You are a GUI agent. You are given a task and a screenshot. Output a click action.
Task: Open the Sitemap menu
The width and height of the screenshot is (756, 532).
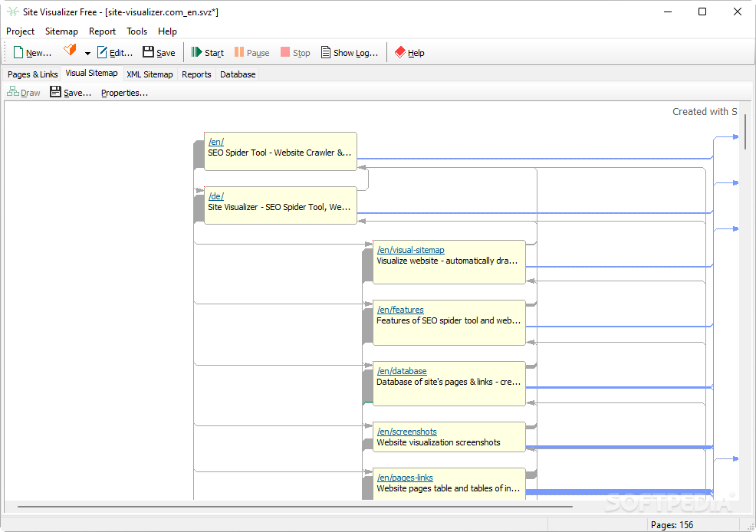click(x=61, y=31)
